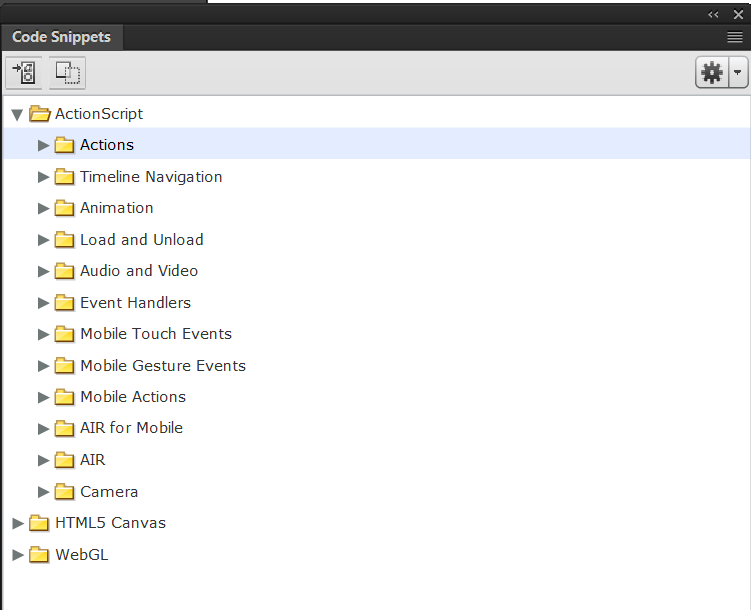
Task: Click Add to current frame icon
Action: (x=23, y=72)
